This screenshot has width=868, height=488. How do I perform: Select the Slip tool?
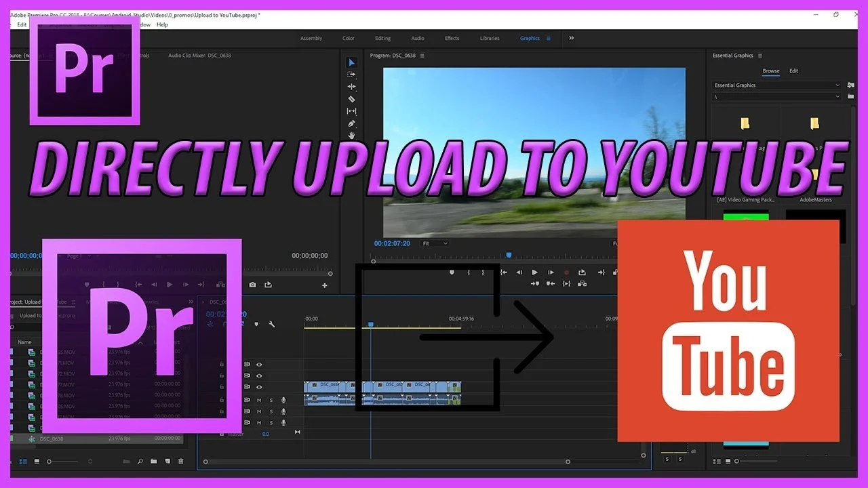click(351, 111)
